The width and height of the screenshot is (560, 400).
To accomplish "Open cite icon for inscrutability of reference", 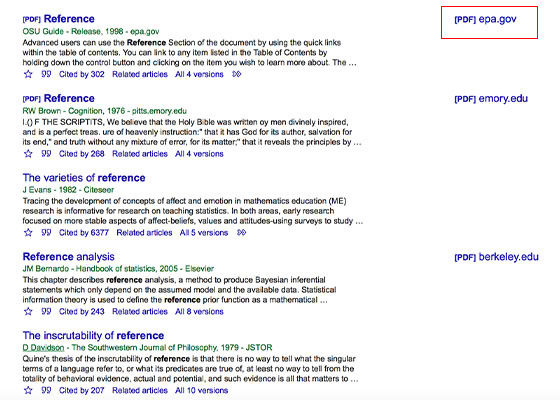I will pyautogui.click(x=46, y=390).
